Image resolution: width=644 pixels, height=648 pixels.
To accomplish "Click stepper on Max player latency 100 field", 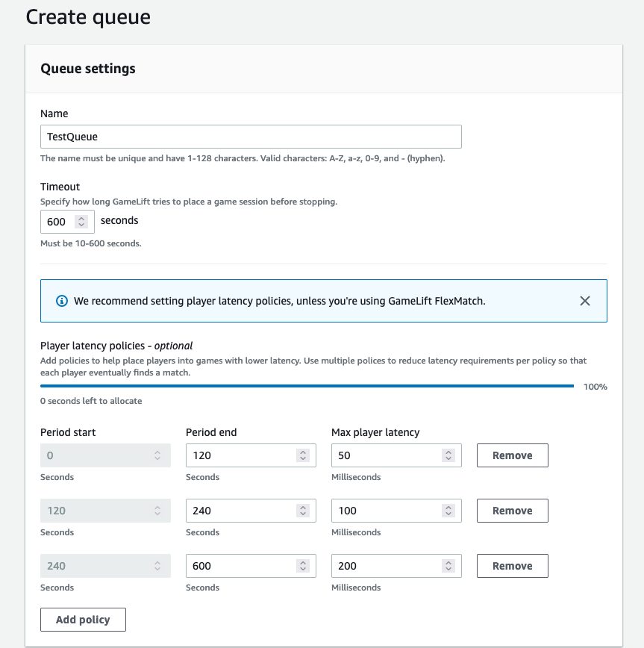I will 448,511.
